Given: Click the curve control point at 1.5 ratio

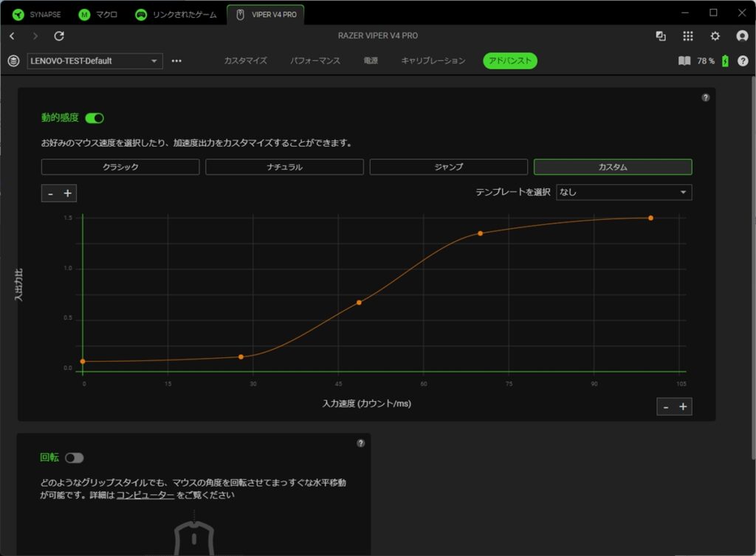Looking at the screenshot, I should (x=650, y=218).
